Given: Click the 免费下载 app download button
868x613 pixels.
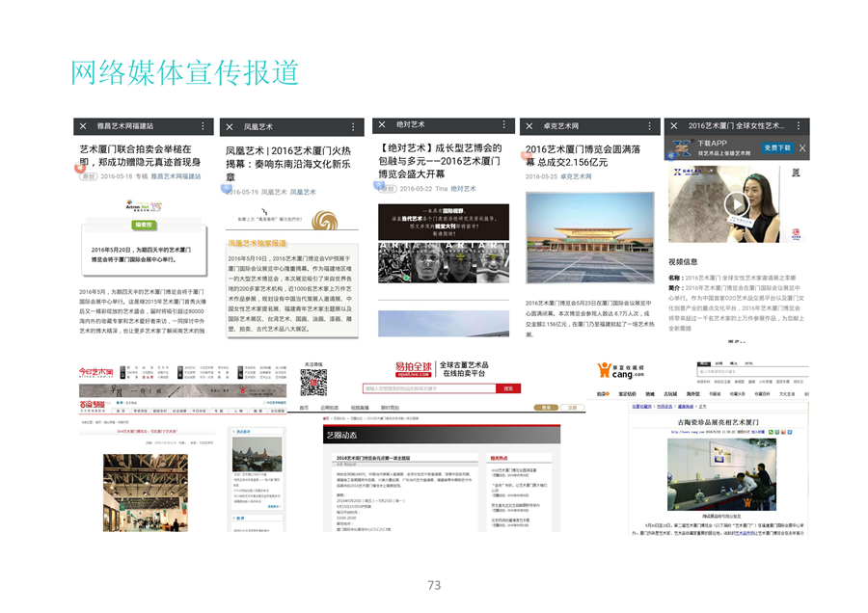Looking at the screenshot, I should click(x=776, y=147).
